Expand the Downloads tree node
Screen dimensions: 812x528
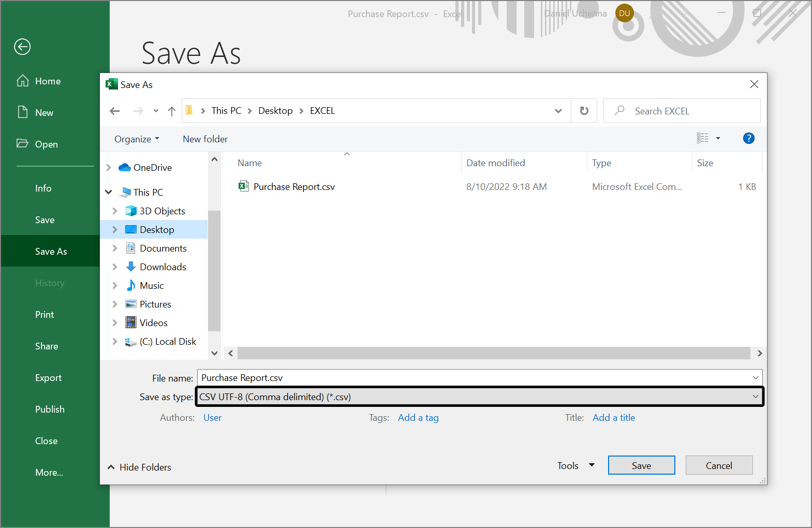click(115, 267)
